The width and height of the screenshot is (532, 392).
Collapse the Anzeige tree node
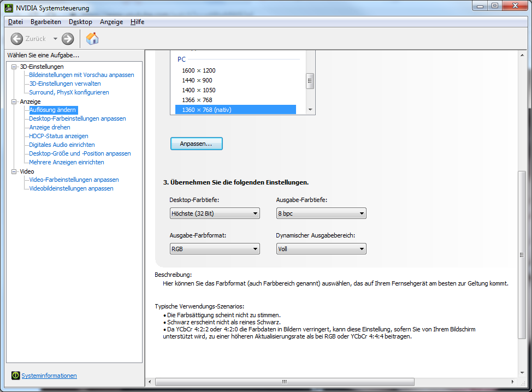[14, 102]
